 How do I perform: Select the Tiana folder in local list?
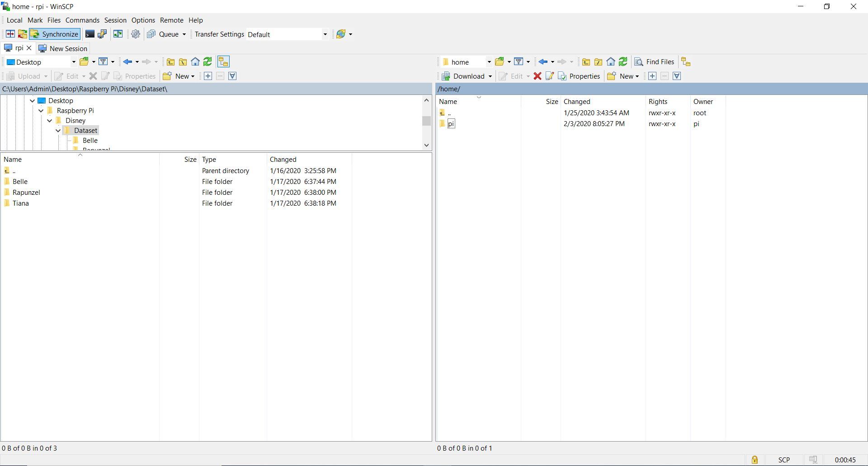pos(21,203)
